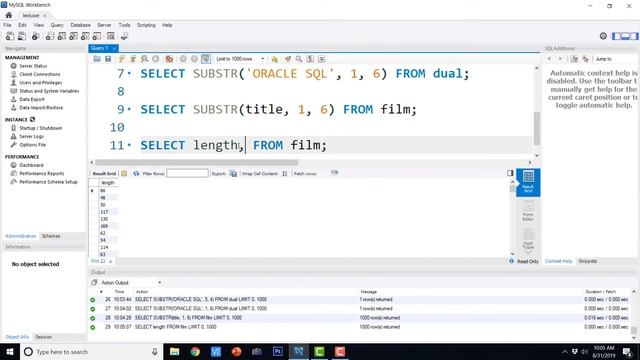Open Client Connections in the Navigator
Screen dimensions: 640x360
coord(40,74)
